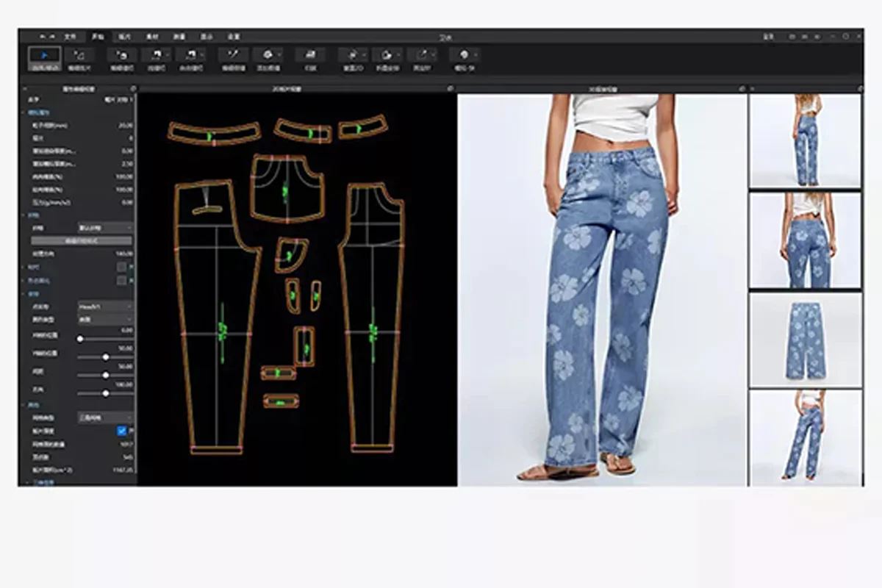
Task: Open the dropdown arrow beside the Free Sewing tool
Action: click(x=202, y=55)
